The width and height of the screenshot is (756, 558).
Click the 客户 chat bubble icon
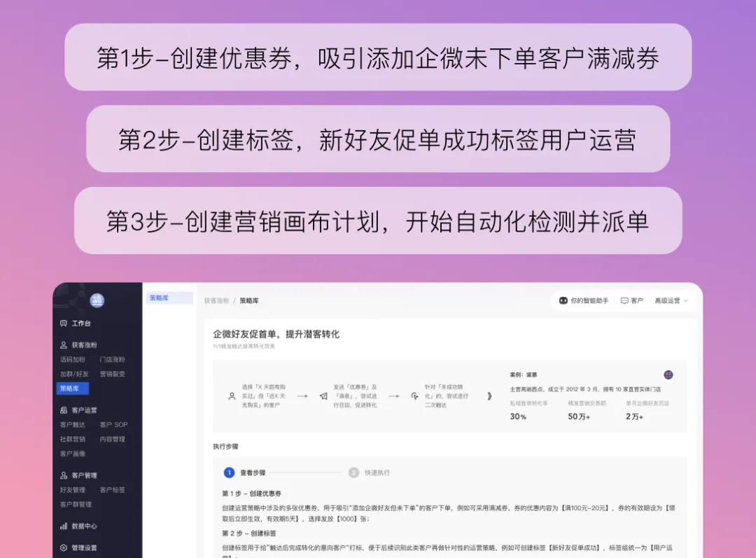[x=624, y=300]
